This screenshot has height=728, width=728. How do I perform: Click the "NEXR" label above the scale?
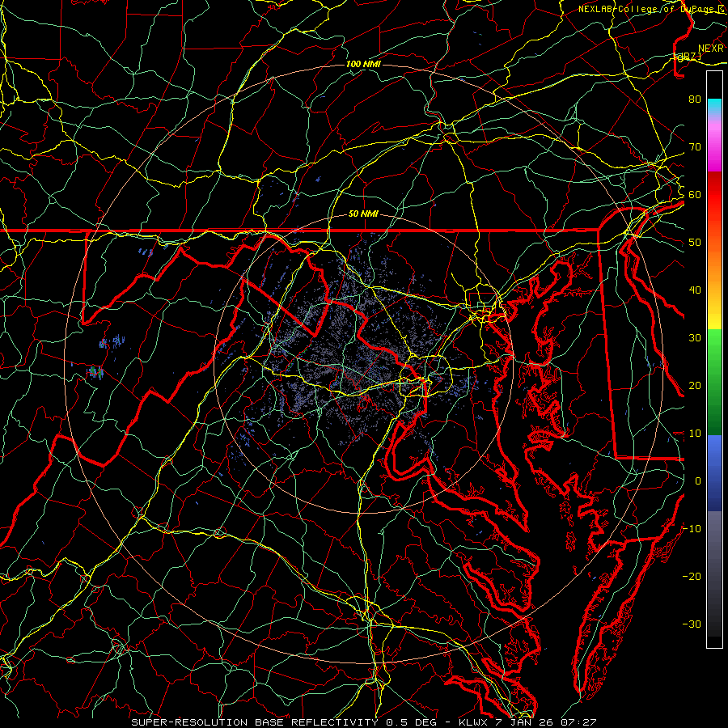click(711, 49)
